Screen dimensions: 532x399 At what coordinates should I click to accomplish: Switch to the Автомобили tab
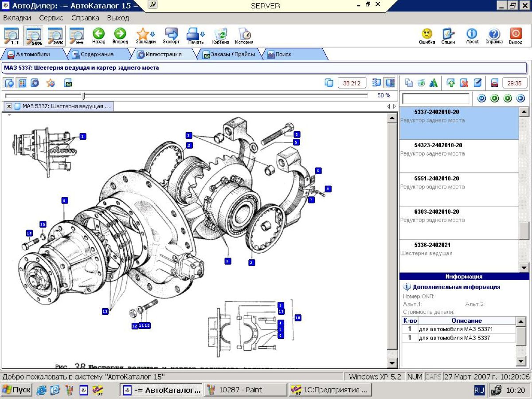33,55
